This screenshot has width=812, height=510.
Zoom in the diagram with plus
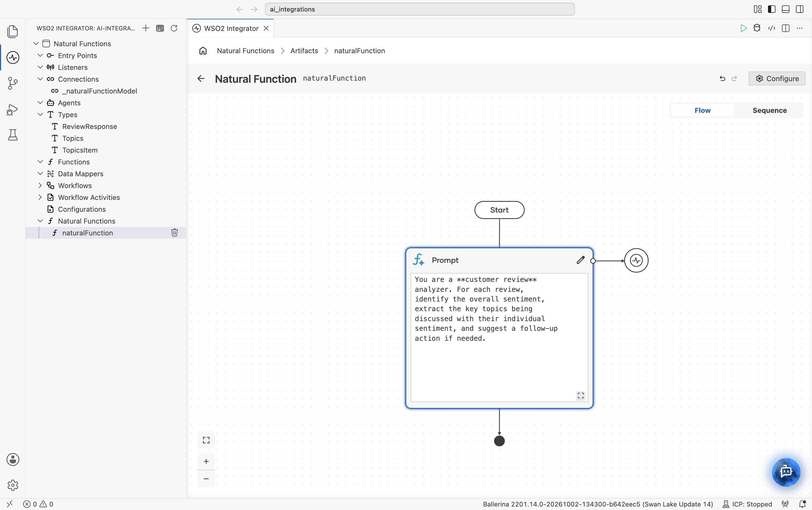pyautogui.click(x=206, y=461)
